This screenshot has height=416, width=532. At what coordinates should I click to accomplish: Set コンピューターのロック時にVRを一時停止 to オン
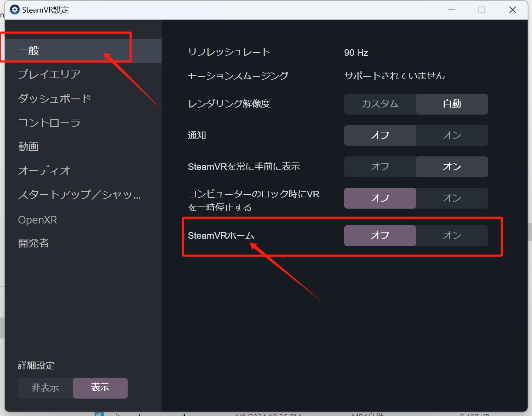click(452, 198)
